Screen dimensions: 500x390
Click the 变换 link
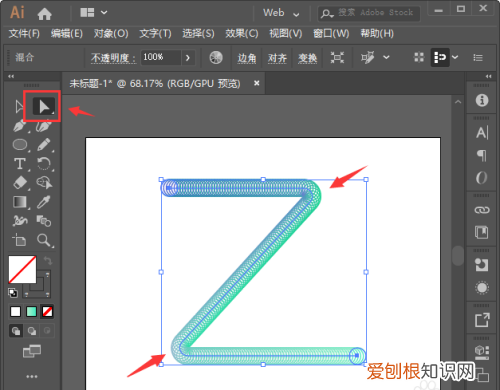click(x=307, y=58)
